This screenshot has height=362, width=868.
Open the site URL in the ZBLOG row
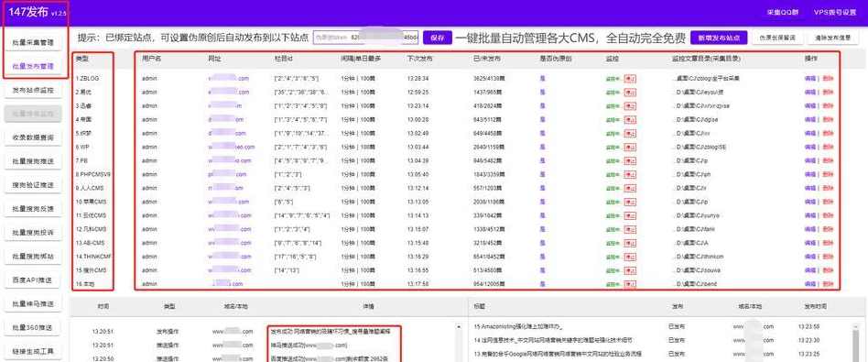tap(229, 79)
